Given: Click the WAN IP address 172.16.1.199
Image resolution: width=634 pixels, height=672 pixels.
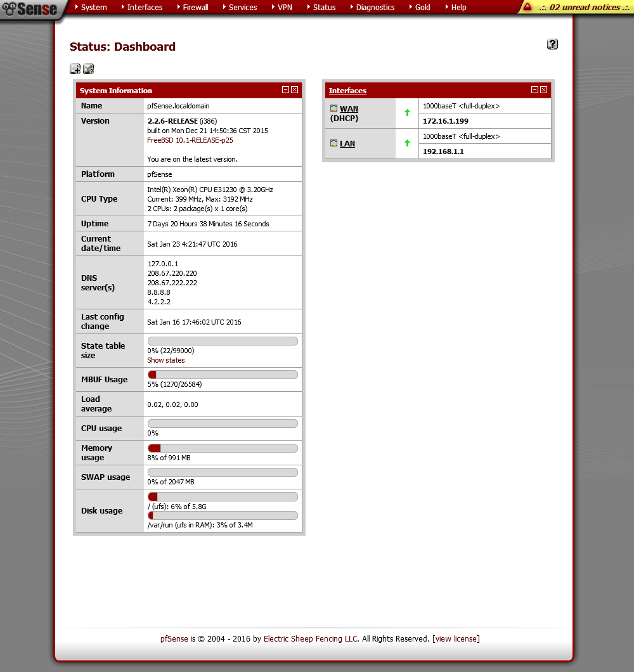Looking at the screenshot, I should (446, 121).
